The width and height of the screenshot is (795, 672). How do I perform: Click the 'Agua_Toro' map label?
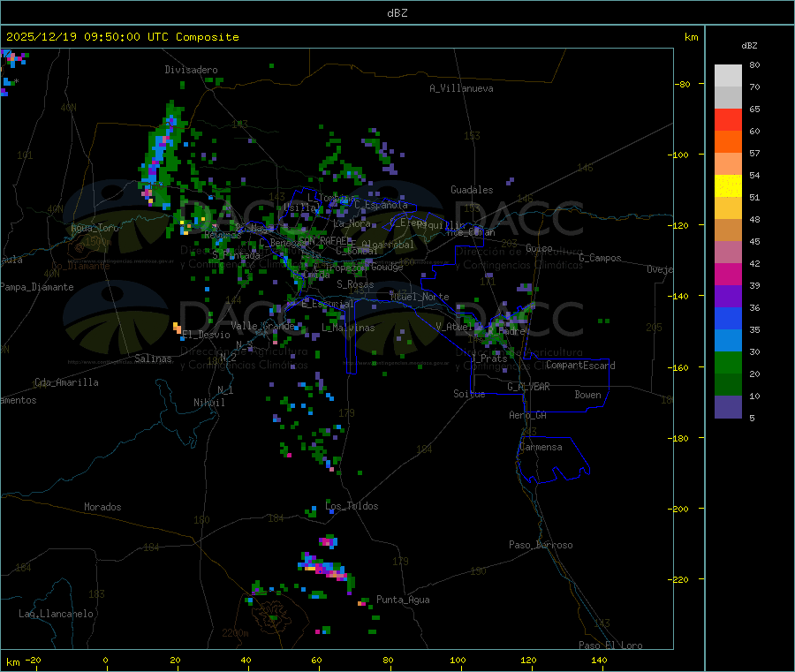click(95, 228)
